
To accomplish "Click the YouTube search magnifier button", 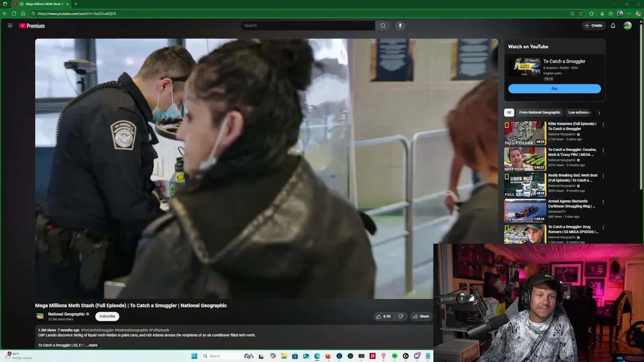I will (x=383, y=26).
